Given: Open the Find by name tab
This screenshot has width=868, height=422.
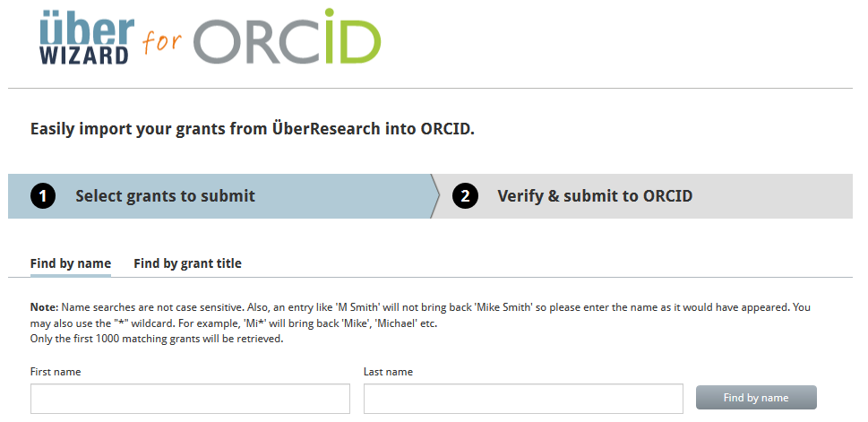Looking at the screenshot, I should pyautogui.click(x=71, y=263).
